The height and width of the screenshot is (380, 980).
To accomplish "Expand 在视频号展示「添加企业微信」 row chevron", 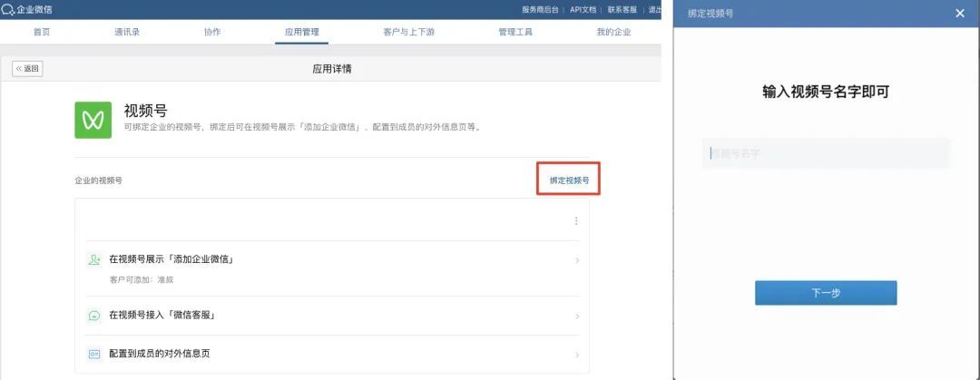I will pos(577,260).
